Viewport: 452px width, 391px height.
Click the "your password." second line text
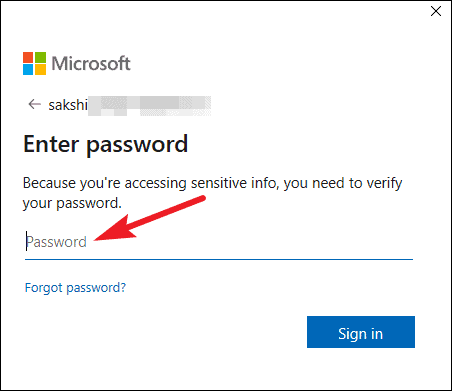(x=72, y=203)
